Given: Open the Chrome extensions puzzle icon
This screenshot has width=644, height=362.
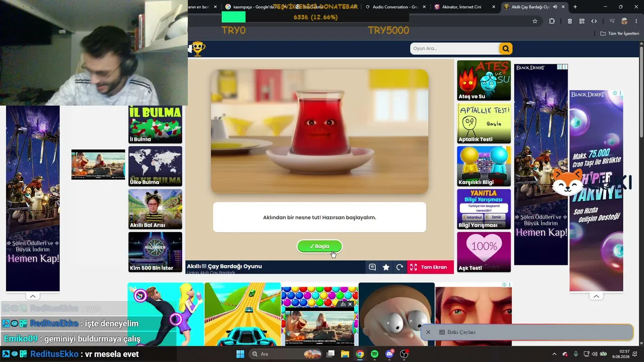Looking at the screenshot, I should pos(552,21).
